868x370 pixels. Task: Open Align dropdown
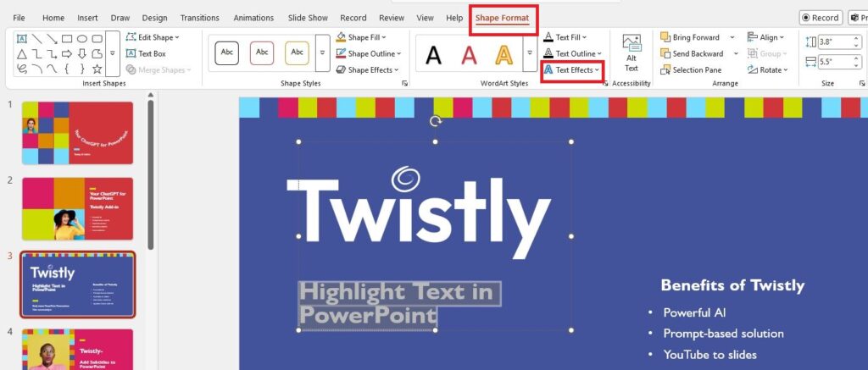click(x=766, y=37)
